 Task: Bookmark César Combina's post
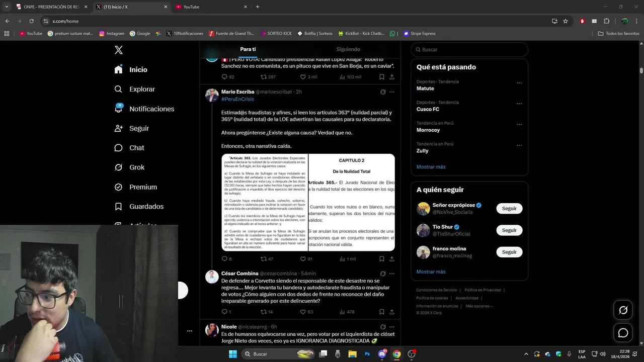click(382, 312)
